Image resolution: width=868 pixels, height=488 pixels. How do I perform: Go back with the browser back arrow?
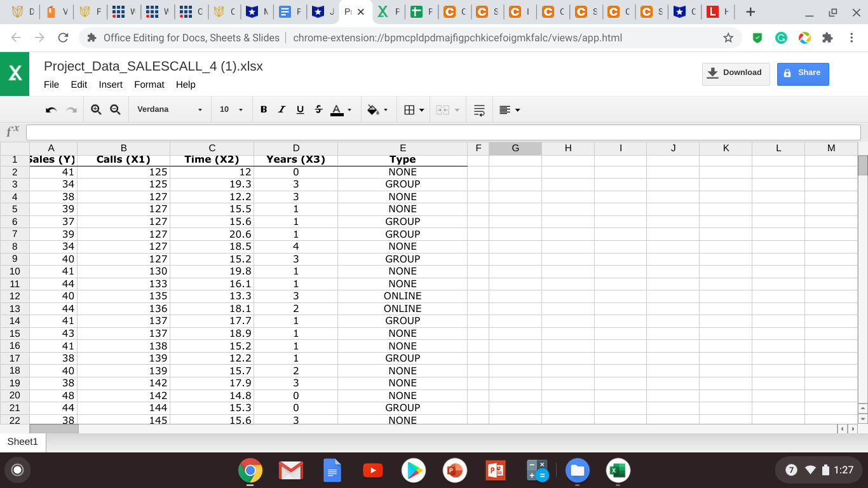[17, 37]
